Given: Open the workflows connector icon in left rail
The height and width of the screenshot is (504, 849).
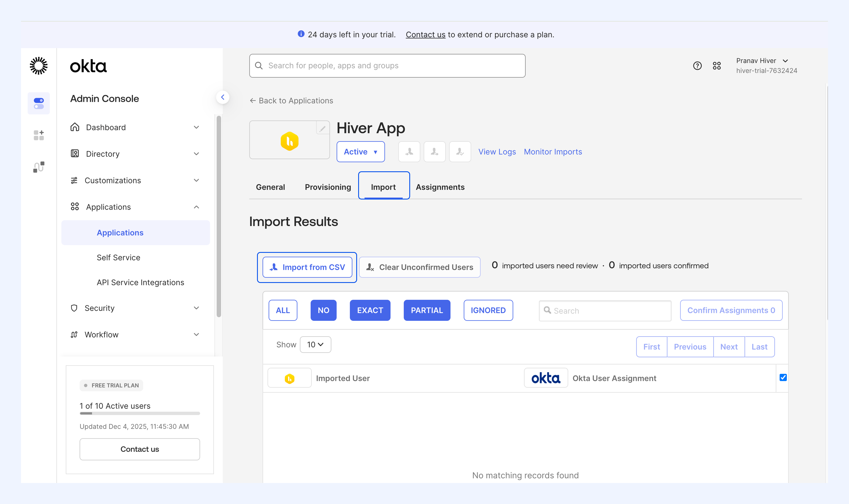Looking at the screenshot, I should point(39,167).
